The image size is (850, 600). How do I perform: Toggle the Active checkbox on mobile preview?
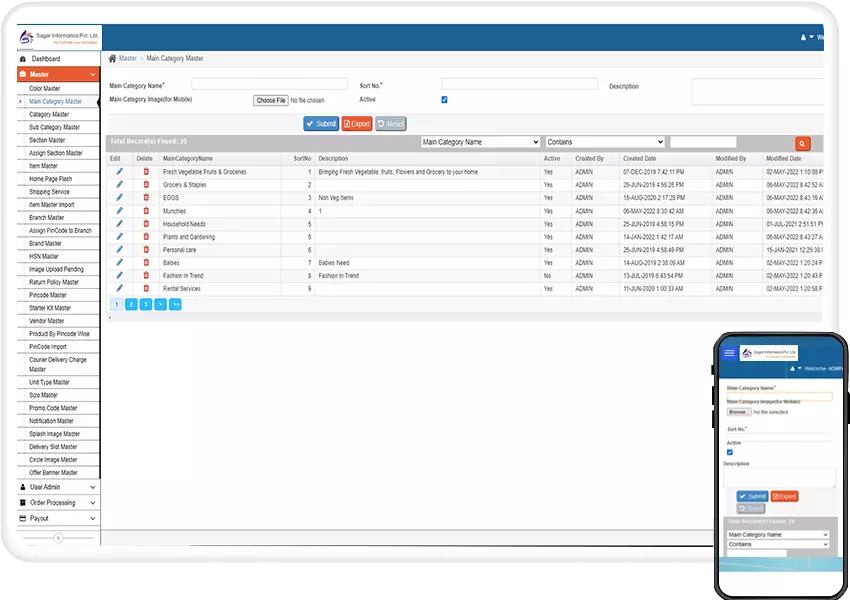pos(730,452)
